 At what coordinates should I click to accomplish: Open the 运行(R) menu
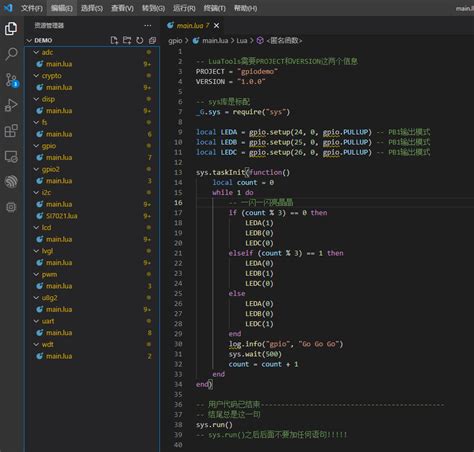(x=184, y=8)
